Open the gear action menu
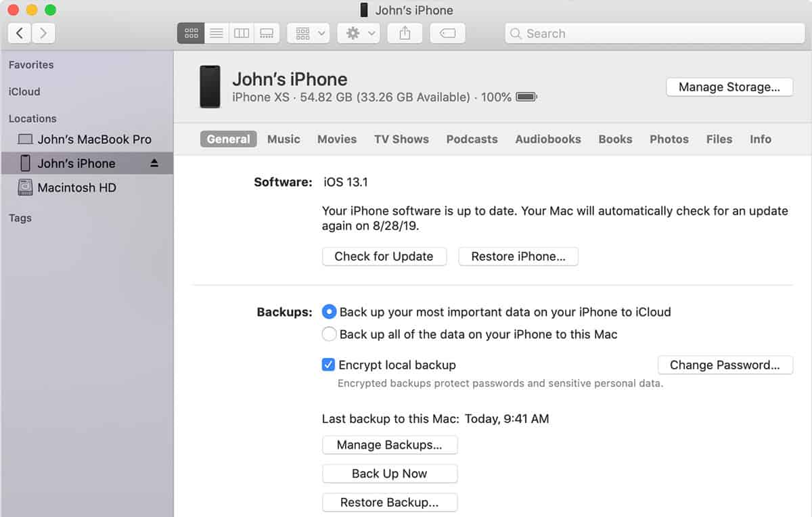Image resolution: width=812 pixels, height=517 pixels. click(x=359, y=33)
